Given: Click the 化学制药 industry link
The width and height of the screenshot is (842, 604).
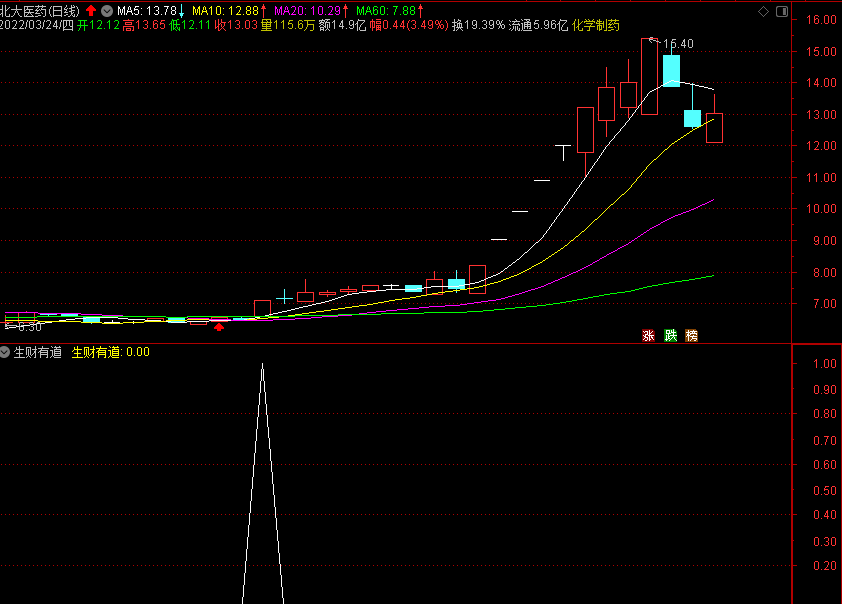Looking at the screenshot, I should [596, 25].
